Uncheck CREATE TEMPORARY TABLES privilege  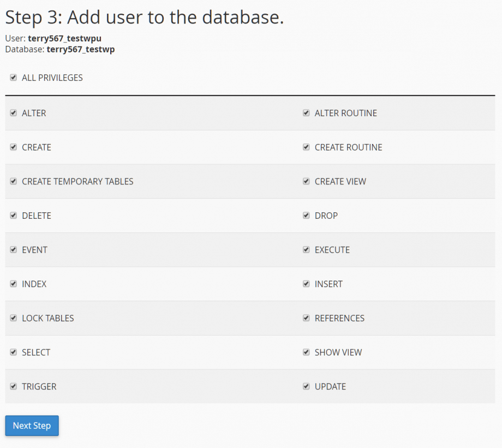point(13,181)
